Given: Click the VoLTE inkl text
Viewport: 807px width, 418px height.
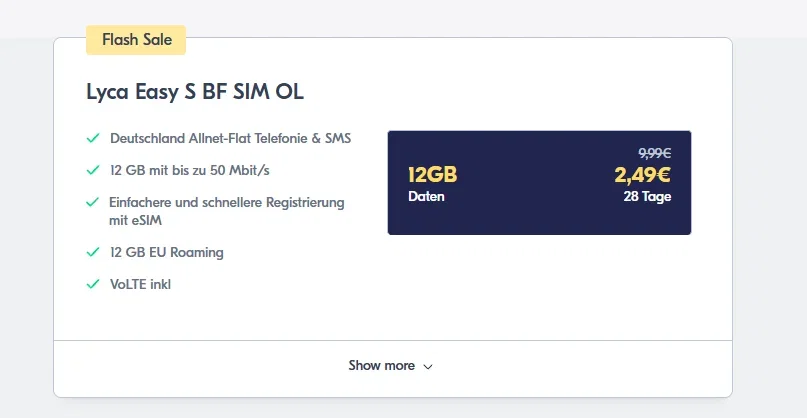Looking at the screenshot, I should (x=141, y=285).
